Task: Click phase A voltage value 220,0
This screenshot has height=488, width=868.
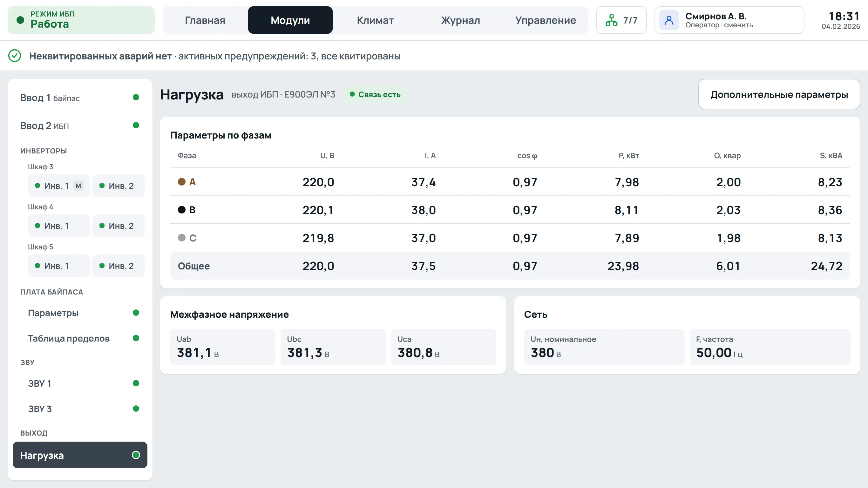Action: pyautogui.click(x=318, y=182)
